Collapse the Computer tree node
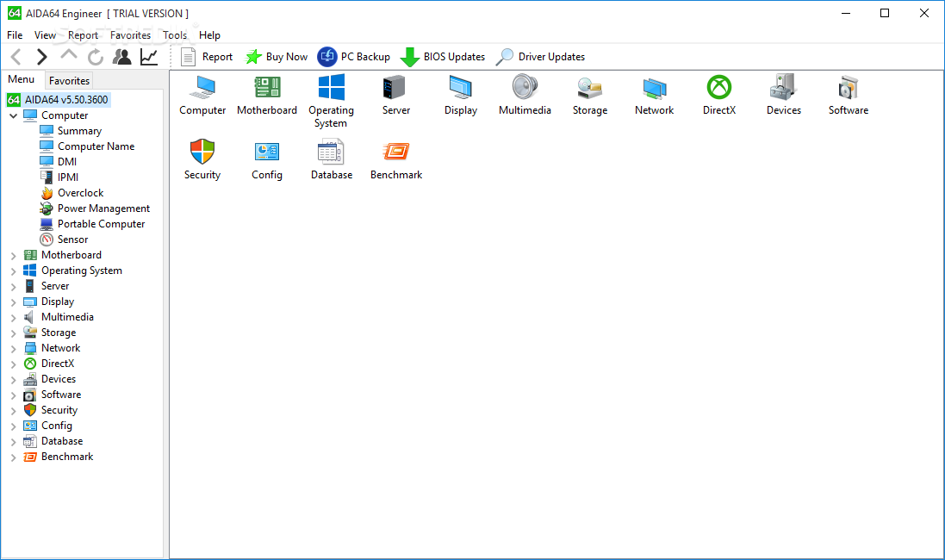The height and width of the screenshot is (560, 945). pos(13,115)
